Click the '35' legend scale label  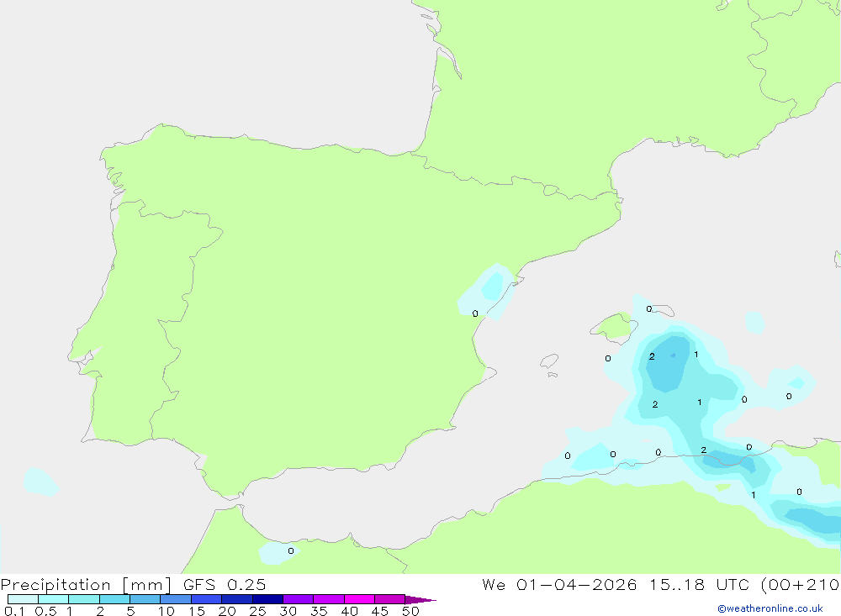319,611
